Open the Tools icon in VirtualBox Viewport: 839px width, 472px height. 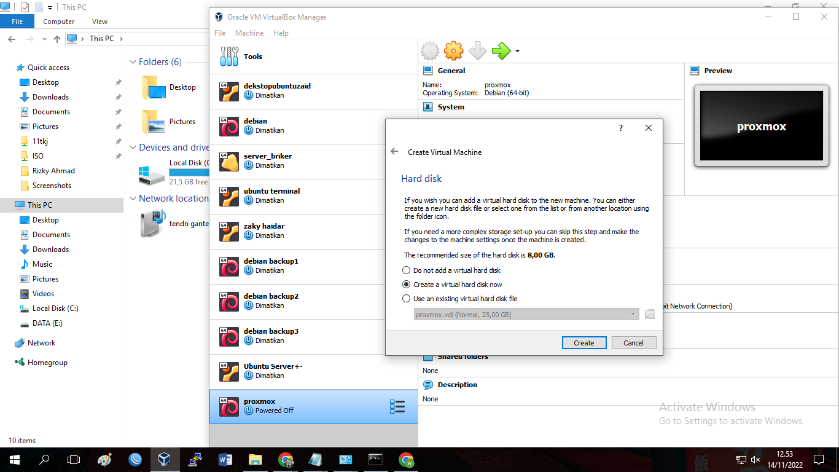[x=229, y=56]
